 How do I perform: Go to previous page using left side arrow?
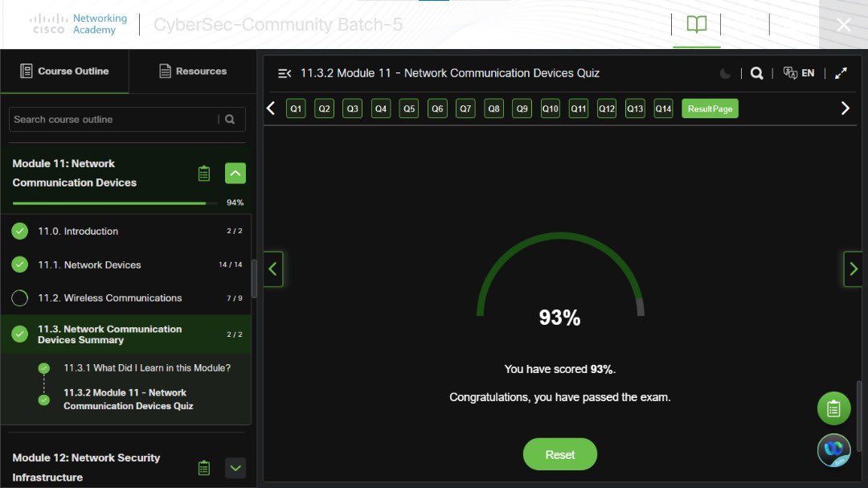click(273, 269)
